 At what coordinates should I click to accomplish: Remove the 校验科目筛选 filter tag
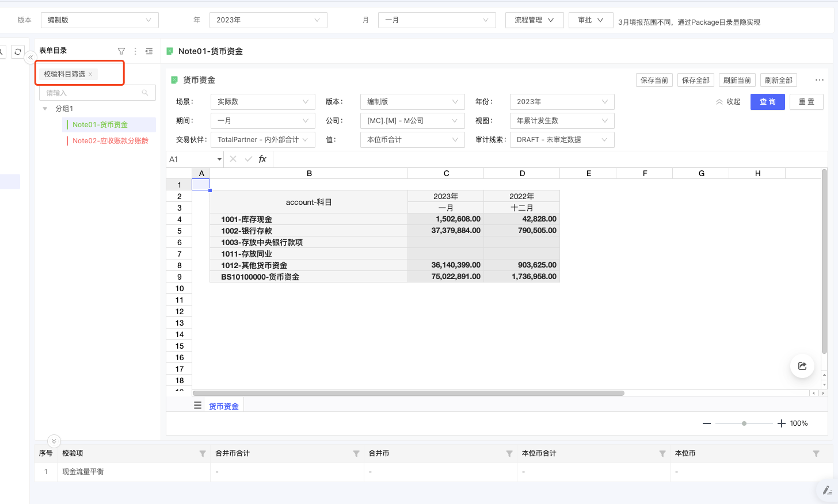[90, 74]
